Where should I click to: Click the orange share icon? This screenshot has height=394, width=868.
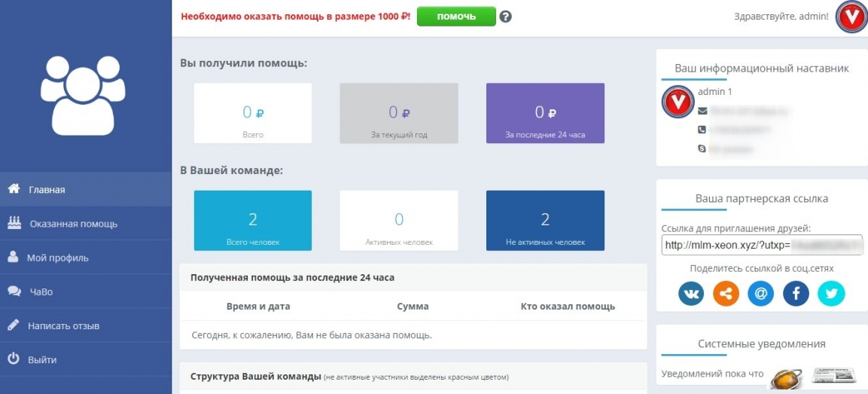tap(726, 294)
